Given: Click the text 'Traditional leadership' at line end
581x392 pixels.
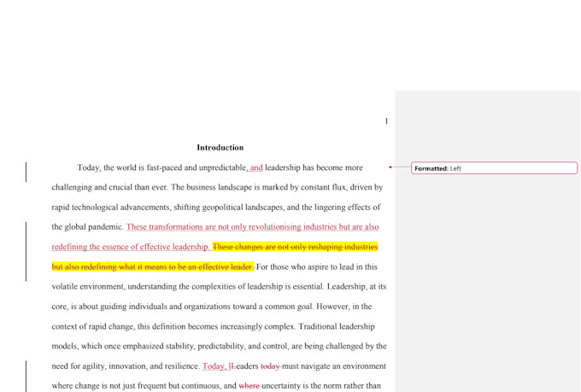Looking at the screenshot, I should (x=337, y=326).
